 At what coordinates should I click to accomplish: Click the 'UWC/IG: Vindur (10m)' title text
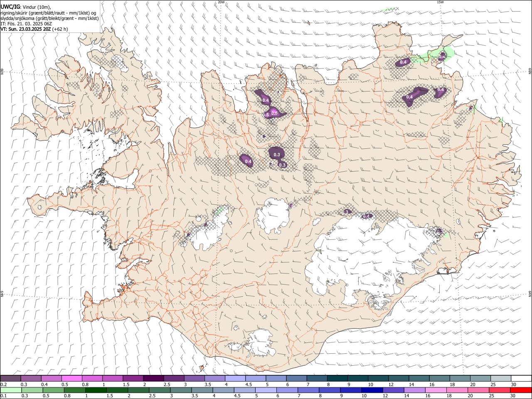point(26,7)
